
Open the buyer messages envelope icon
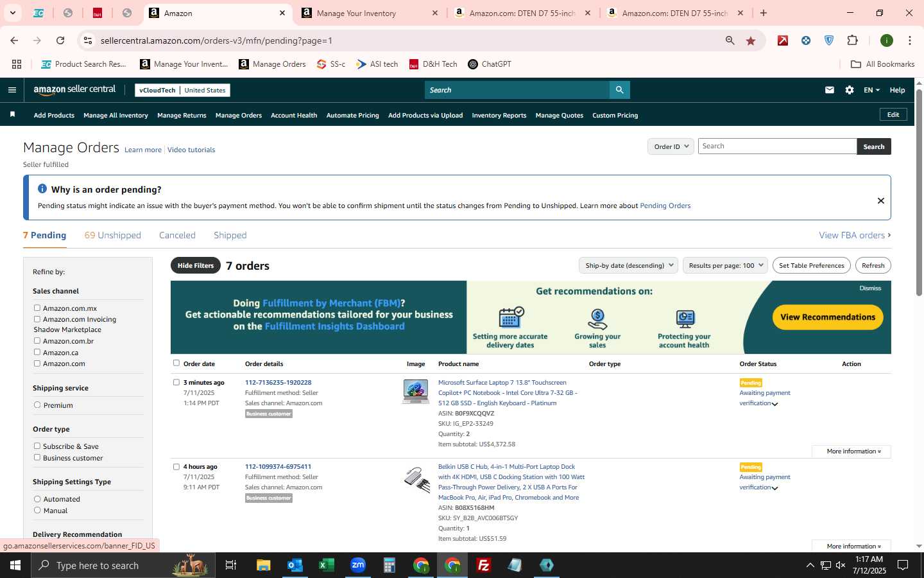coord(830,90)
